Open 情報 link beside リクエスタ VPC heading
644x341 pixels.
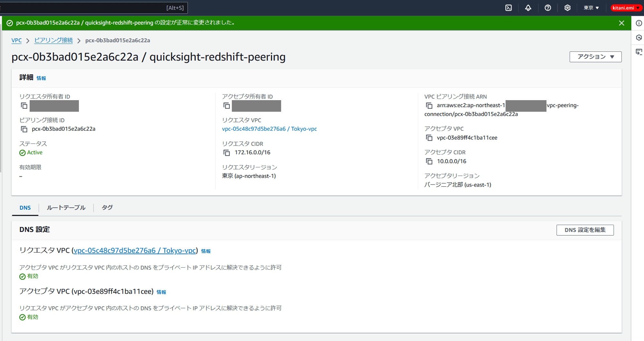click(x=206, y=251)
